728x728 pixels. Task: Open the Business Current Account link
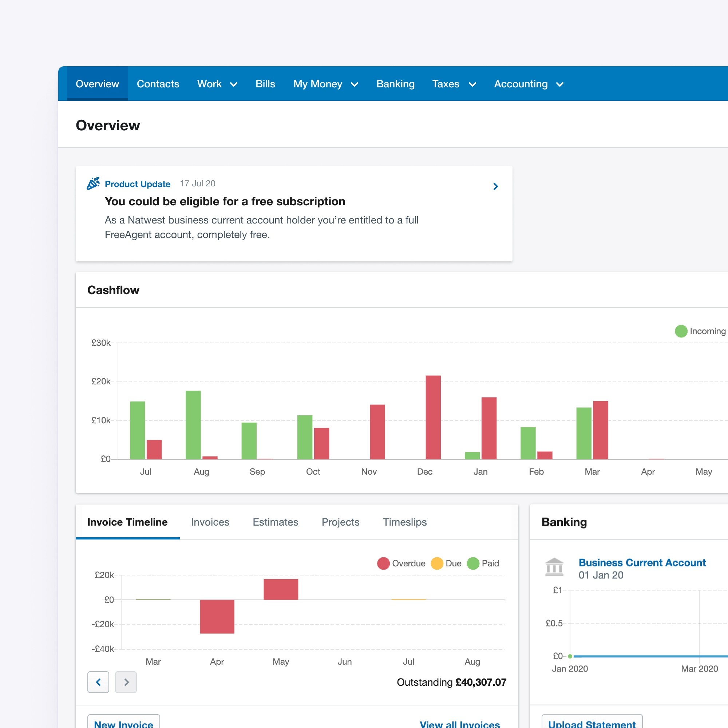coord(642,563)
